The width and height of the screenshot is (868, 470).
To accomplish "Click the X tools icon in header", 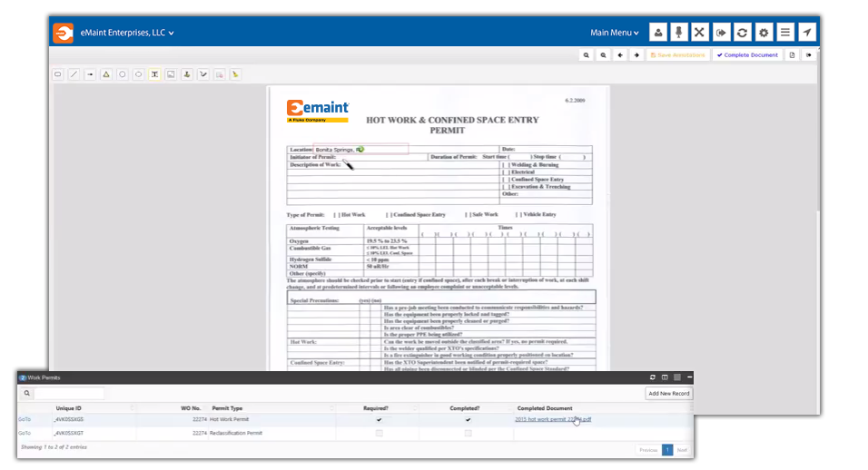I will pyautogui.click(x=700, y=33).
